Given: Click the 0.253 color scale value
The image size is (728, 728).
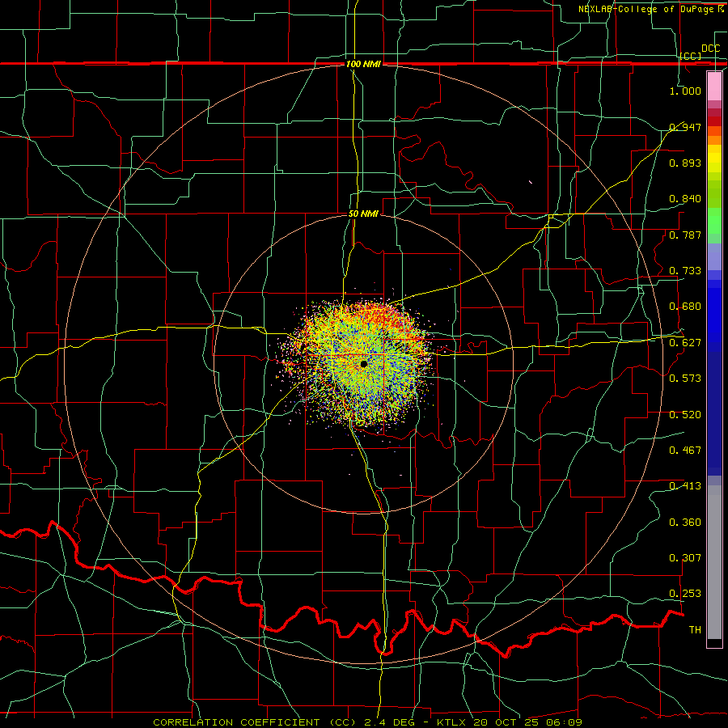Looking at the screenshot, I should point(685,594).
